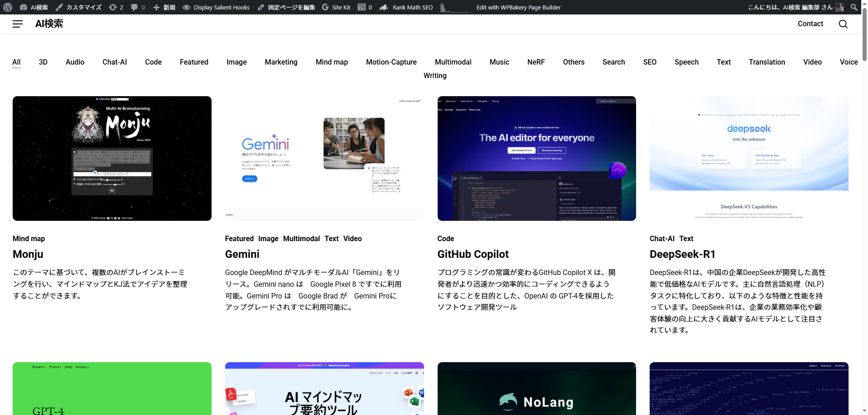Open the GitHub Copilot card thumbnail
This screenshot has width=868, height=415.
(537, 159)
